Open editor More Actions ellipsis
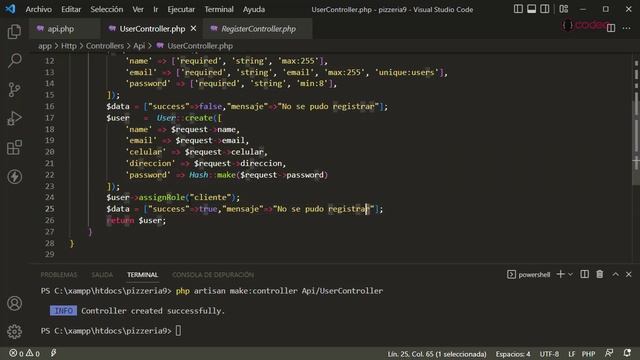Image resolution: width=640 pixels, height=360 pixels. [626, 28]
